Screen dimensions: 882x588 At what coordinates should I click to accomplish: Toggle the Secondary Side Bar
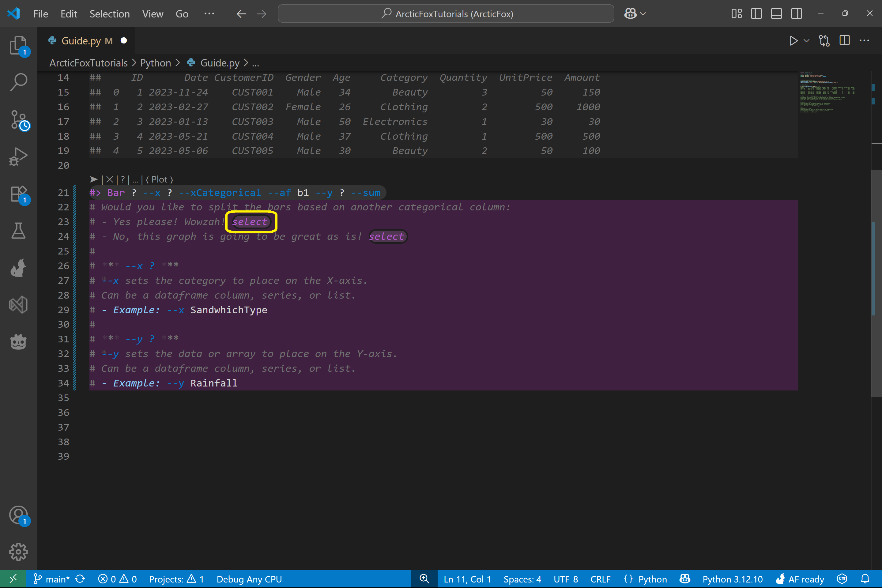coord(797,14)
